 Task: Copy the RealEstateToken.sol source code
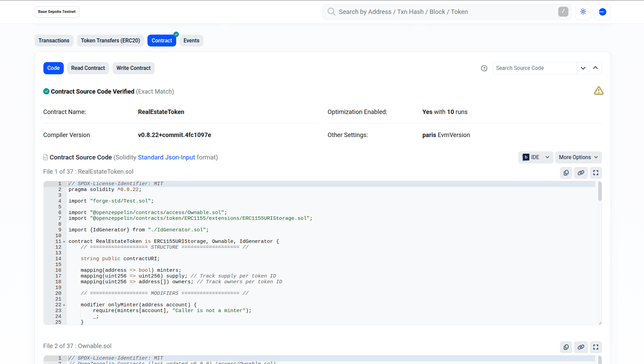click(566, 173)
